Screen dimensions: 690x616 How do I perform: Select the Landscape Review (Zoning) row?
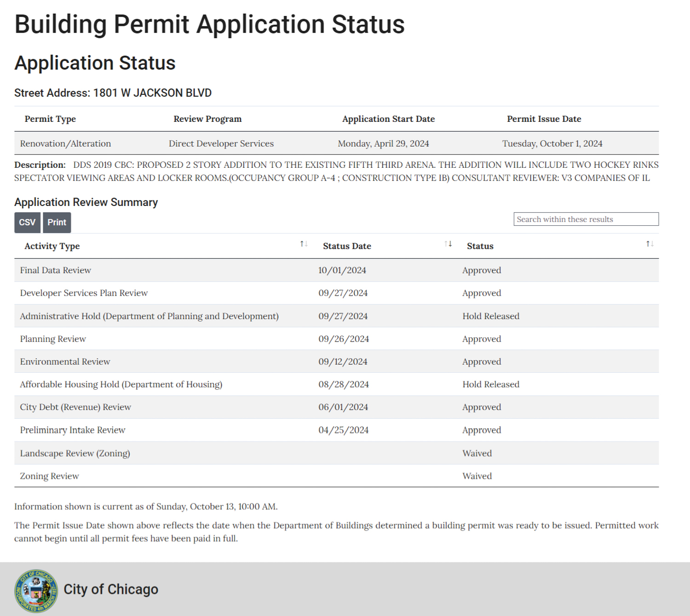[336, 453]
